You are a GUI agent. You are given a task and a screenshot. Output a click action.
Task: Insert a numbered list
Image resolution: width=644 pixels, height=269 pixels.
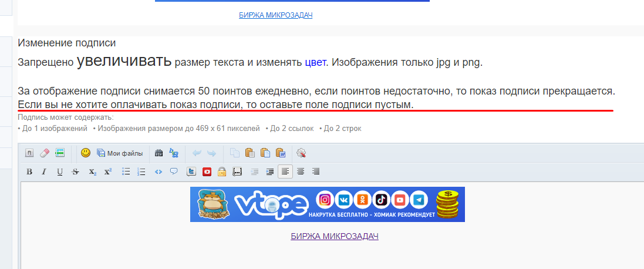pyautogui.click(x=141, y=172)
